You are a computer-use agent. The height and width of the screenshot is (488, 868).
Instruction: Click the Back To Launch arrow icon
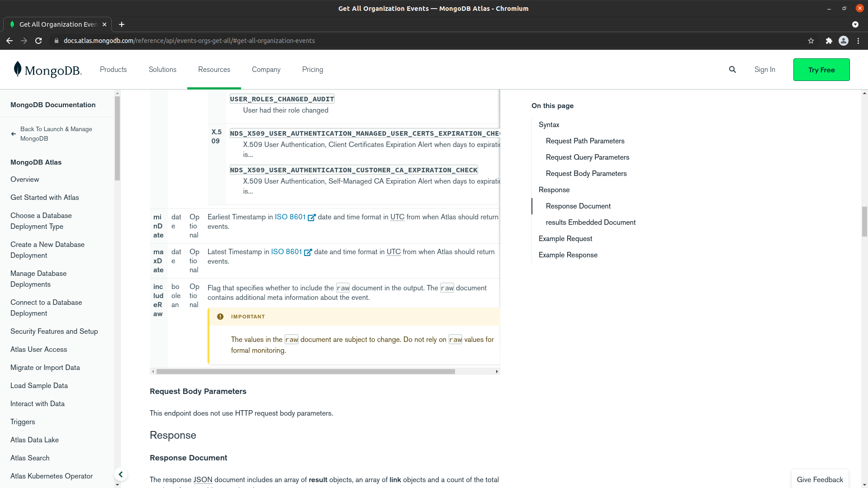pos(14,134)
